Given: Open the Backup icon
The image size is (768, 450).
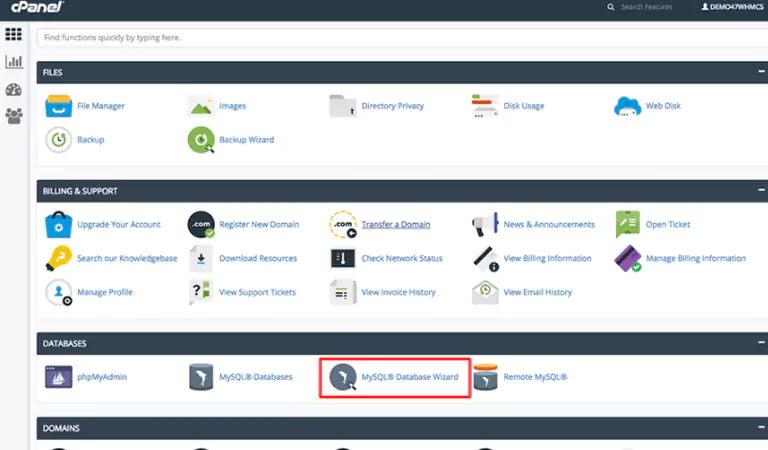Looking at the screenshot, I should pos(58,140).
